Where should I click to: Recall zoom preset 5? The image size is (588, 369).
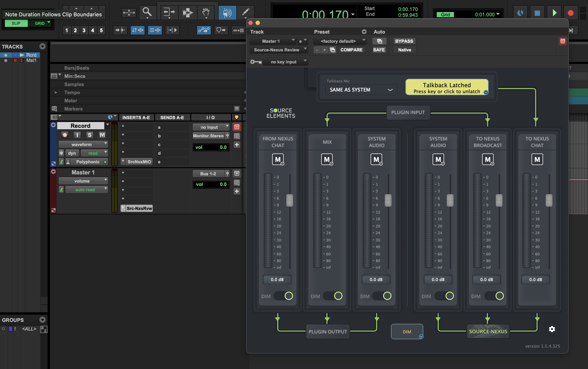click(x=101, y=30)
